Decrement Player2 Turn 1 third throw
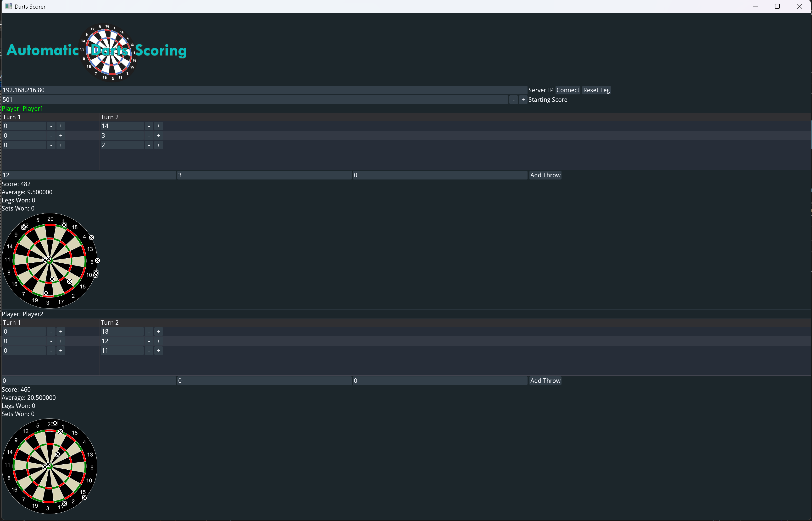This screenshot has height=521, width=812. (x=51, y=351)
